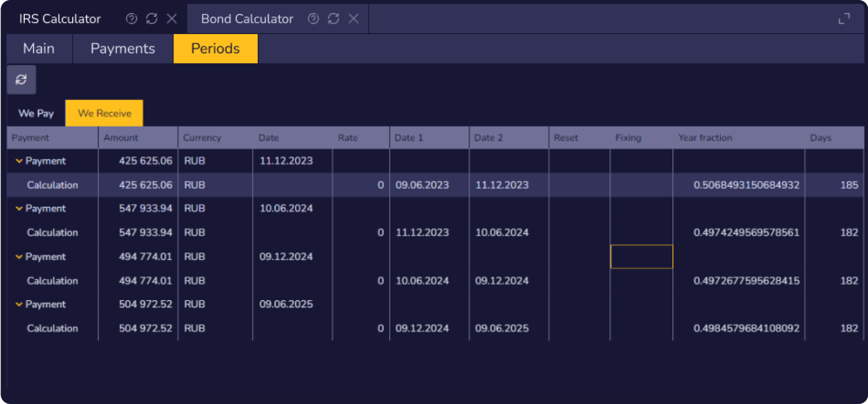The width and height of the screenshot is (868, 404).
Task: Collapse the 11.12.2023 Payment row
Action: [19, 161]
